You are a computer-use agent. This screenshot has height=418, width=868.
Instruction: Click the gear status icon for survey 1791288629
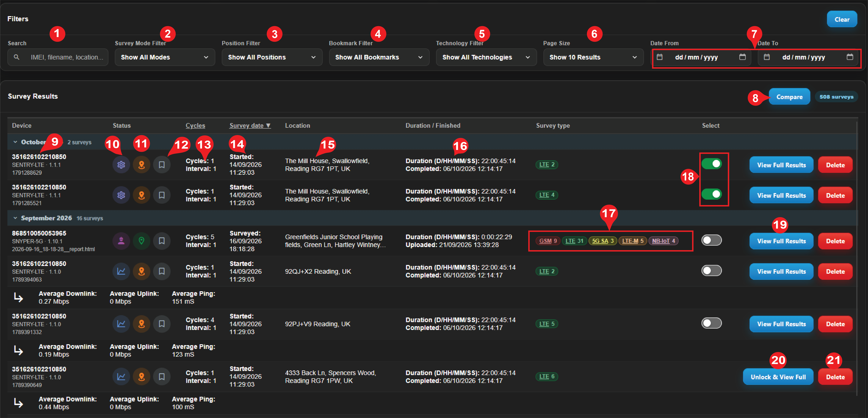pyautogui.click(x=121, y=165)
